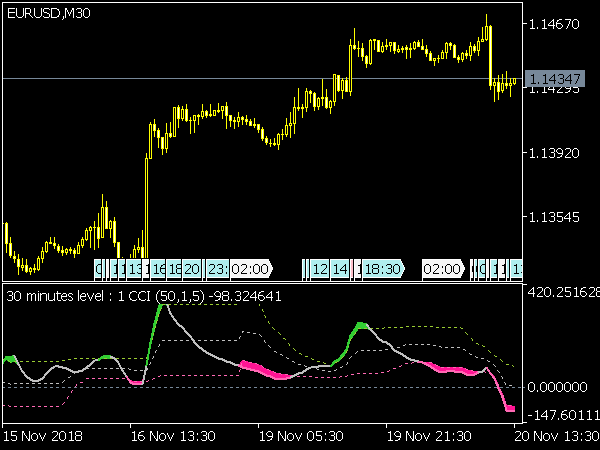Click the 20 Nov 13:30 time axis label
Image resolution: width=600 pixels, height=450 pixels.
coord(557,436)
